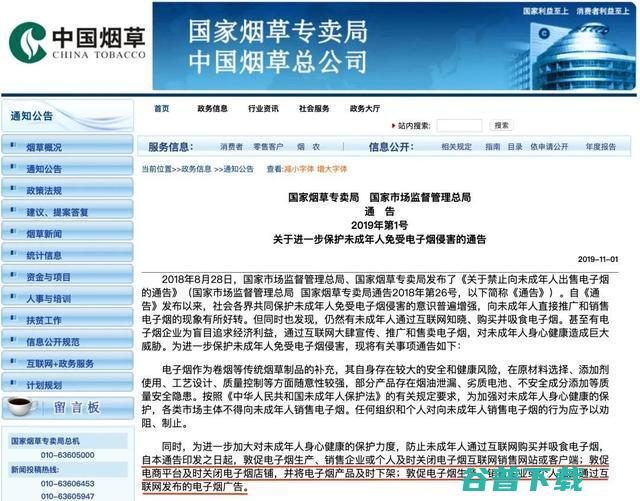Open the 依申请公开 link

tap(549, 147)
